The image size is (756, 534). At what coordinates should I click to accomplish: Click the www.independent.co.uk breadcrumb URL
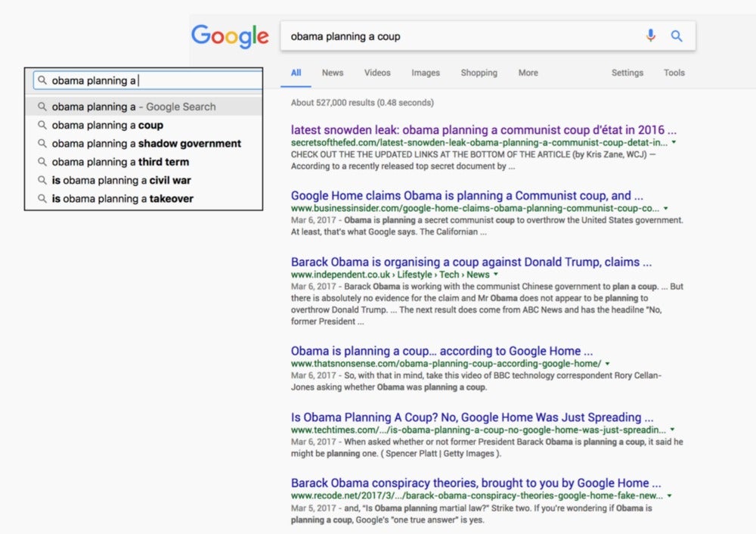tap(390, 275)
